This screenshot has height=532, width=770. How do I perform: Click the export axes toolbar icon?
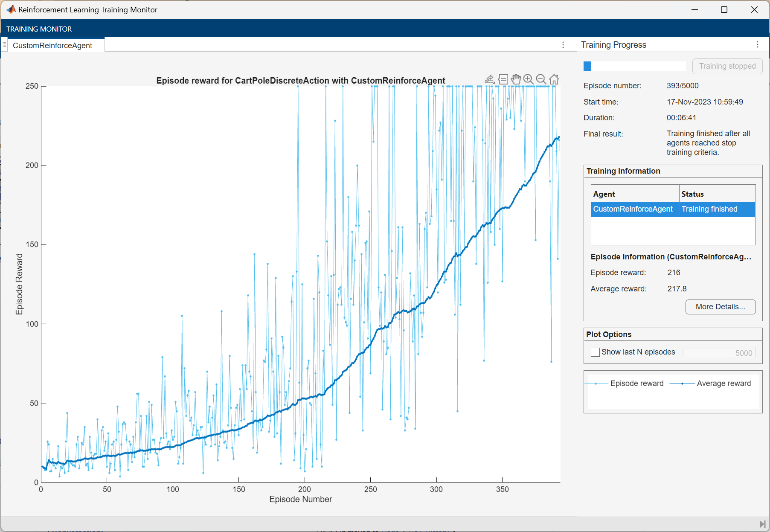[x=490, y=79]
